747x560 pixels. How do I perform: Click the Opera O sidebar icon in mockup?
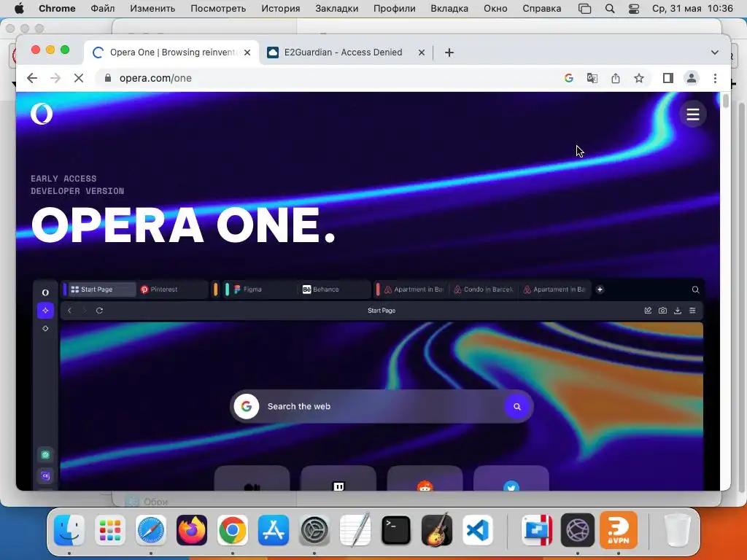tap(45, 292)
